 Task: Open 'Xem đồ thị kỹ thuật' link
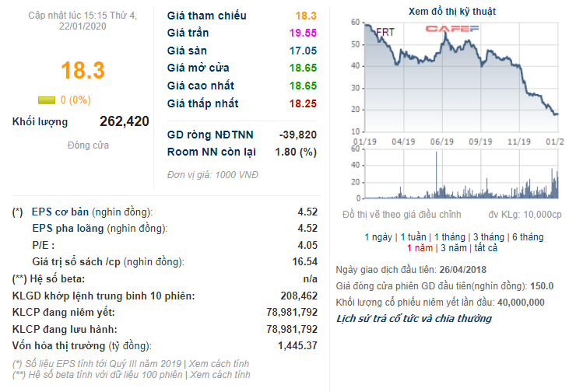coord(451,12)
